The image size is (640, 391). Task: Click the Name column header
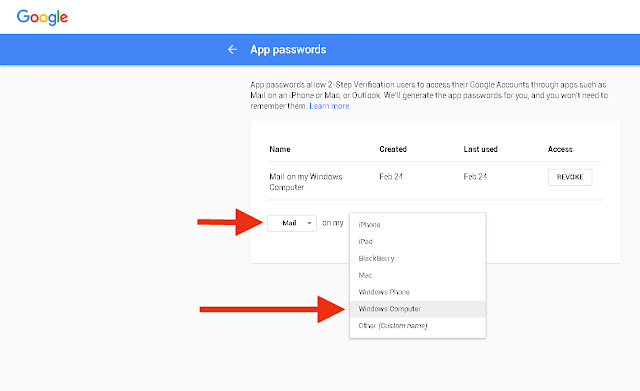tap(280, 149)
